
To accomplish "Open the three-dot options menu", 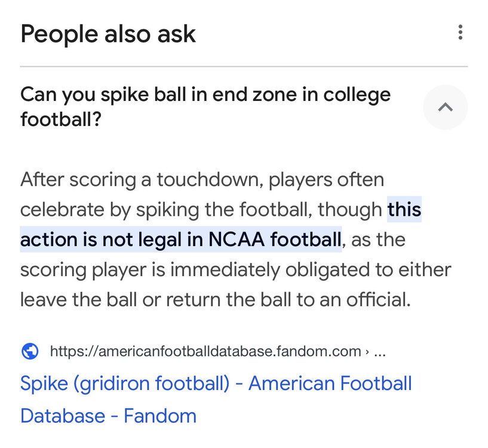I will tap(460, 32).
